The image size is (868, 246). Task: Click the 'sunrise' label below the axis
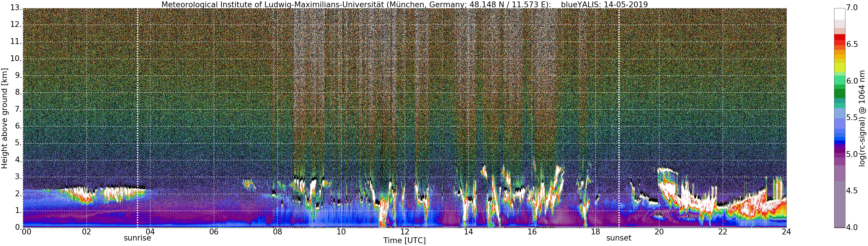[x=137, y=238]
